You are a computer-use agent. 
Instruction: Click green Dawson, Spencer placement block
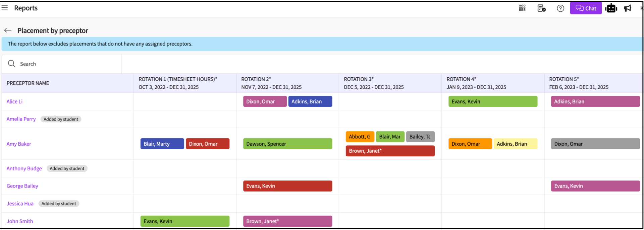(287, 144)
